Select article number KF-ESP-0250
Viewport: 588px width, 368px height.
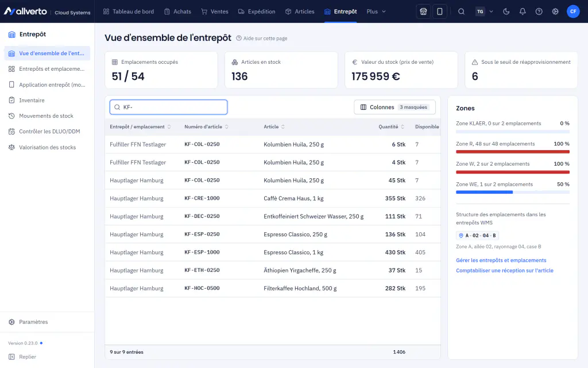[x=202, y=235]
